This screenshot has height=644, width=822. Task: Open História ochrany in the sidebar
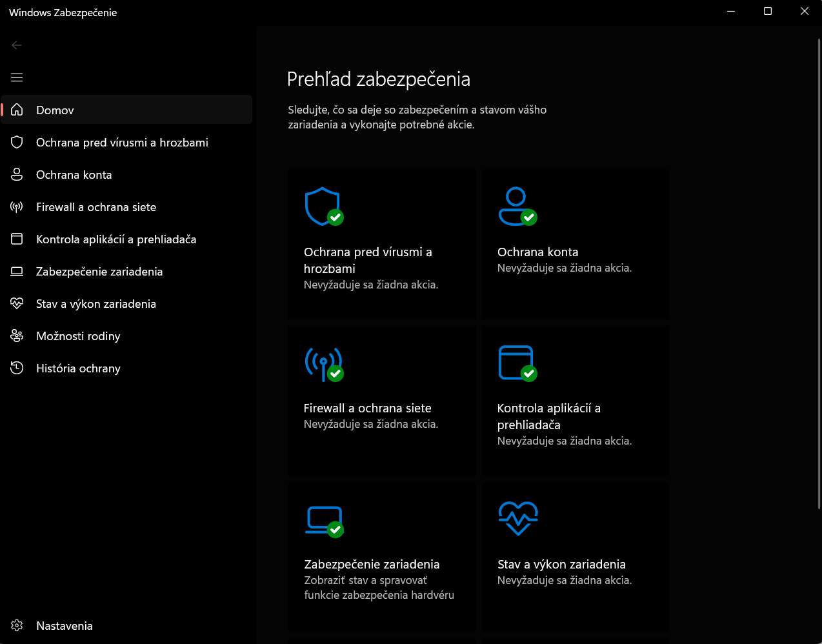[126, 368]
